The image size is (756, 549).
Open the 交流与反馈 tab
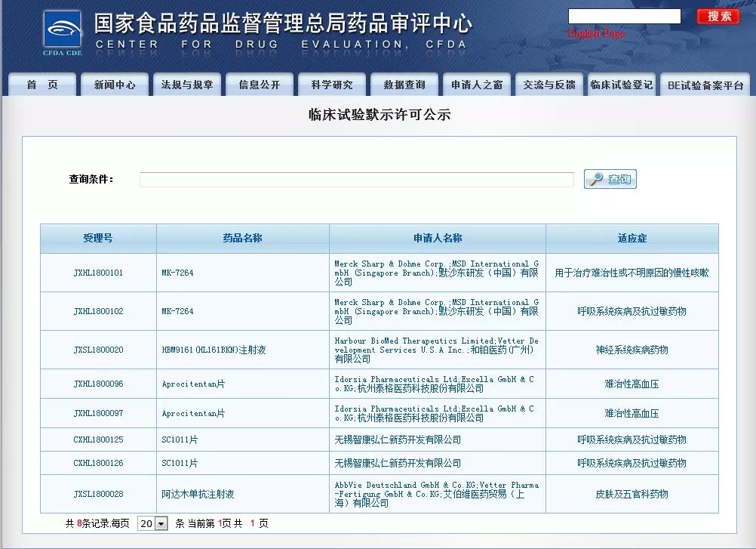(549, 85)
